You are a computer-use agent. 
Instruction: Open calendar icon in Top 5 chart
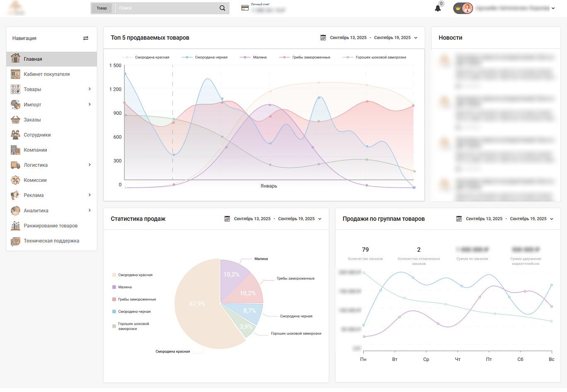point(323,38)
